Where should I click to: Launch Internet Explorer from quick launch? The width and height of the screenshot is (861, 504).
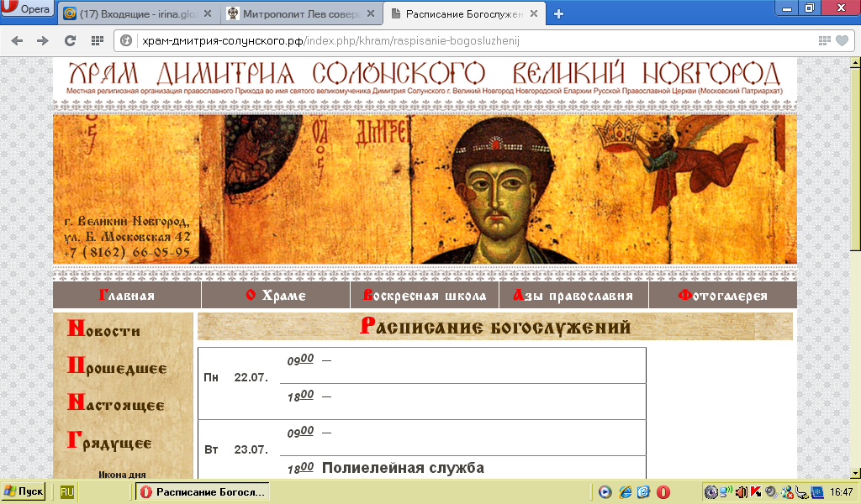(x=625, y=492)
